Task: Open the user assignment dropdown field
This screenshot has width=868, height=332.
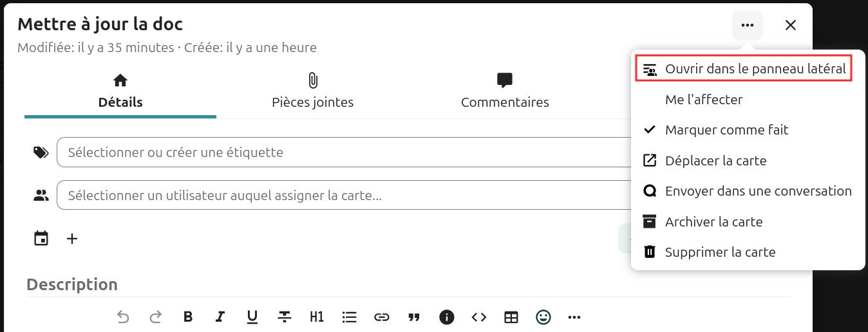Action: (x=341, y=196)
